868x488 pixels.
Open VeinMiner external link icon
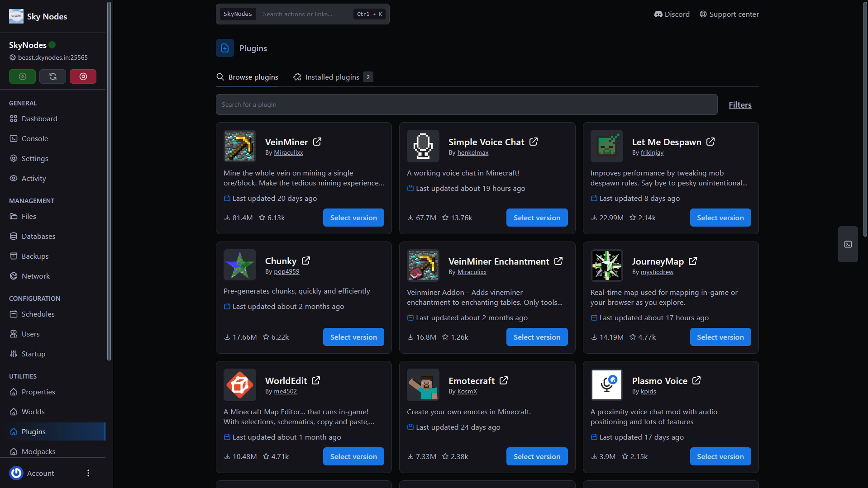click(317, 142)
